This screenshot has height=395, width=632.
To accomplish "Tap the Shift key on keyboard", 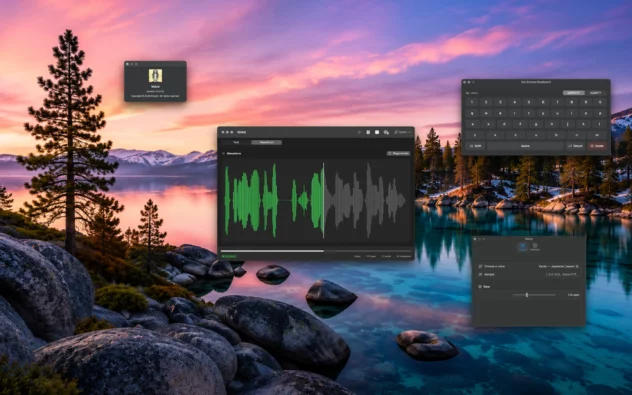I will (x=476, y=146).
